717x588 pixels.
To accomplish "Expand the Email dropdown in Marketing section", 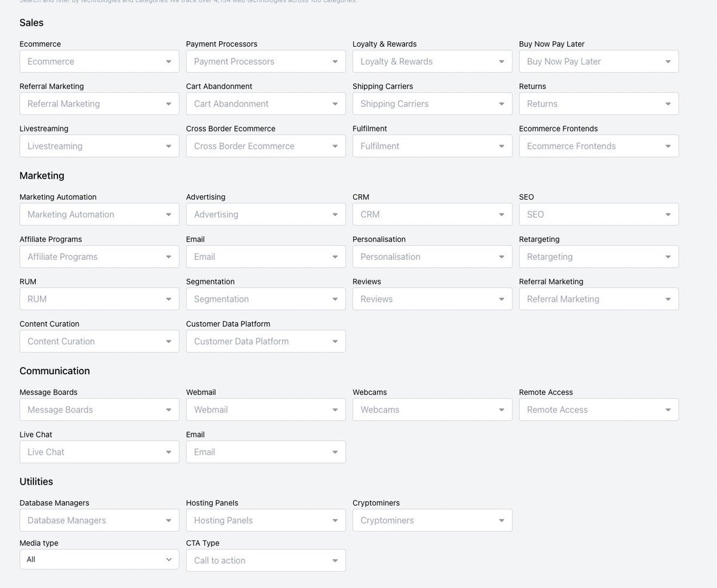I will tap(266, 257).
